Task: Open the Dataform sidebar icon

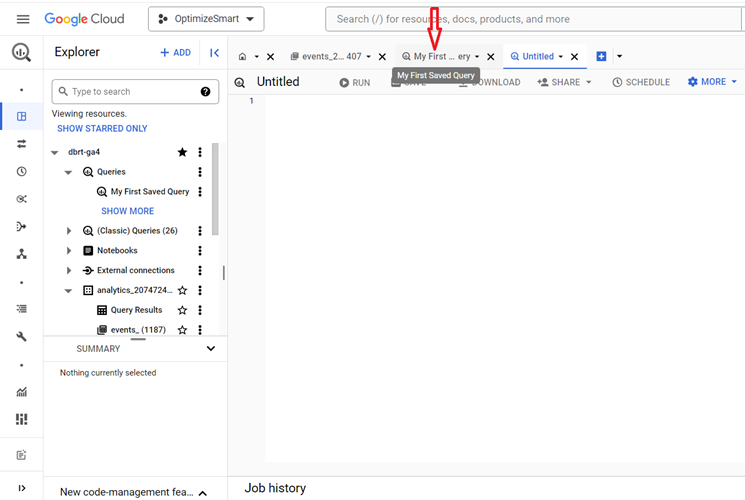Action: 21,226
